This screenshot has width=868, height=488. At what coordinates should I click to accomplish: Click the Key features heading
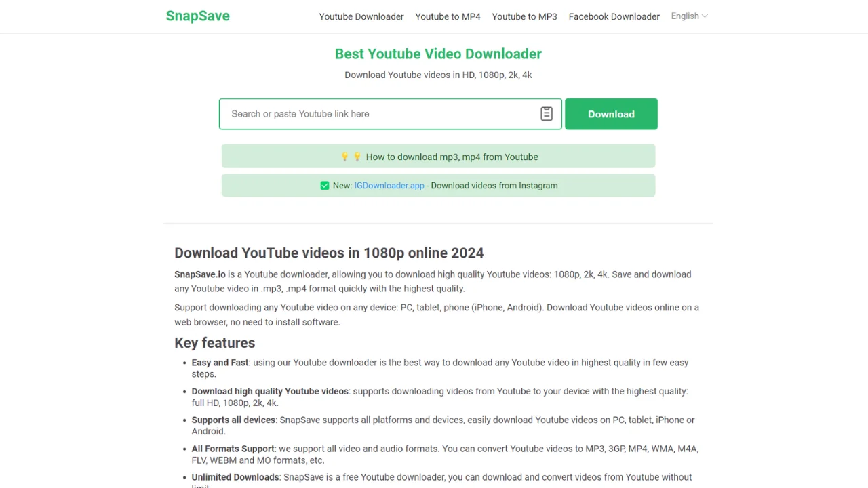click(215, 343)
